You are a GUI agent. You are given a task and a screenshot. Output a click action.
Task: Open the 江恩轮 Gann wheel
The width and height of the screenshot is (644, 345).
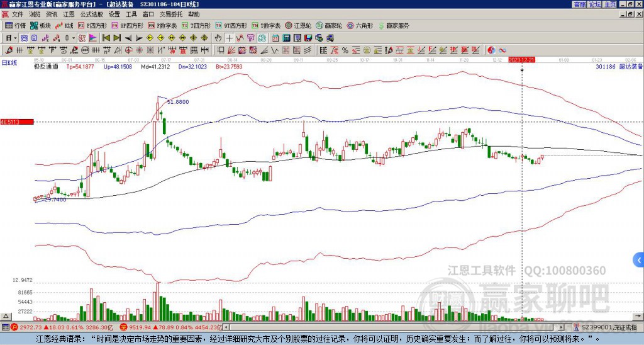pyautogui.click(x=298, y=25)
